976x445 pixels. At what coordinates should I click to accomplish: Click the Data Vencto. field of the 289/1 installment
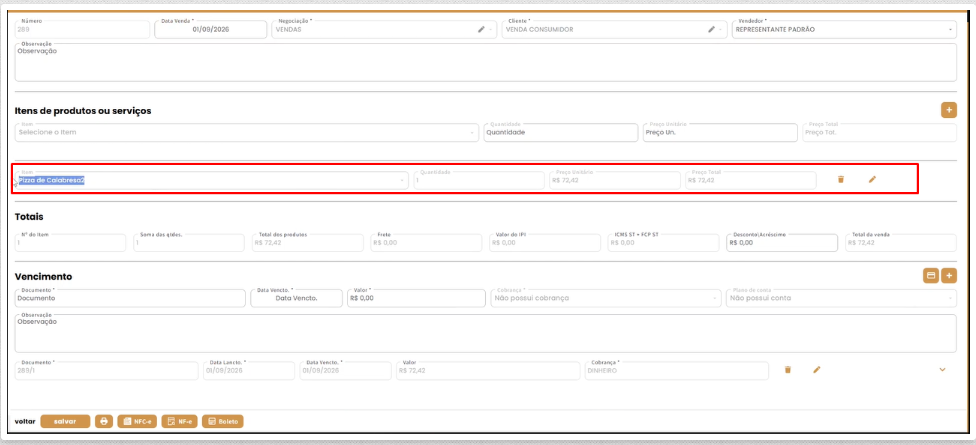345,370
